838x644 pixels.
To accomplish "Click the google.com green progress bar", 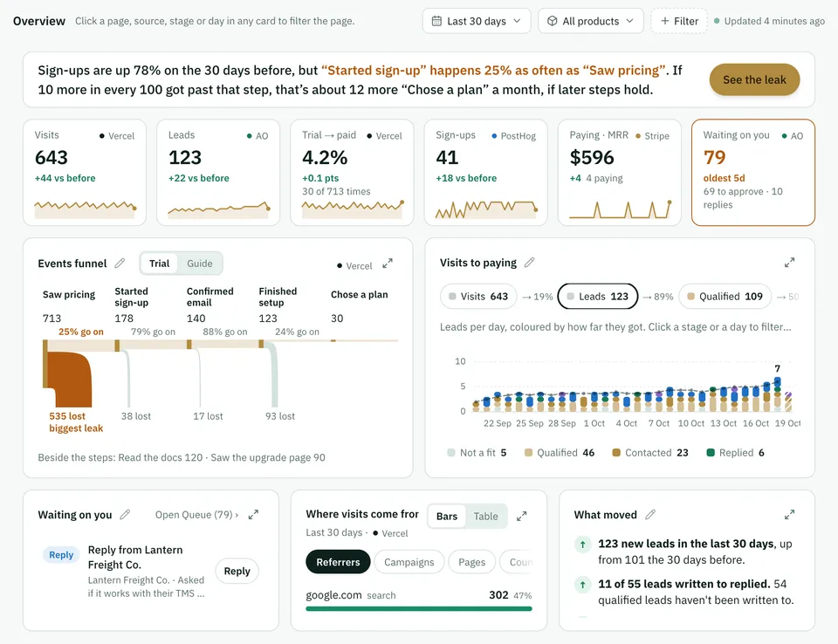I will point(418,608).
